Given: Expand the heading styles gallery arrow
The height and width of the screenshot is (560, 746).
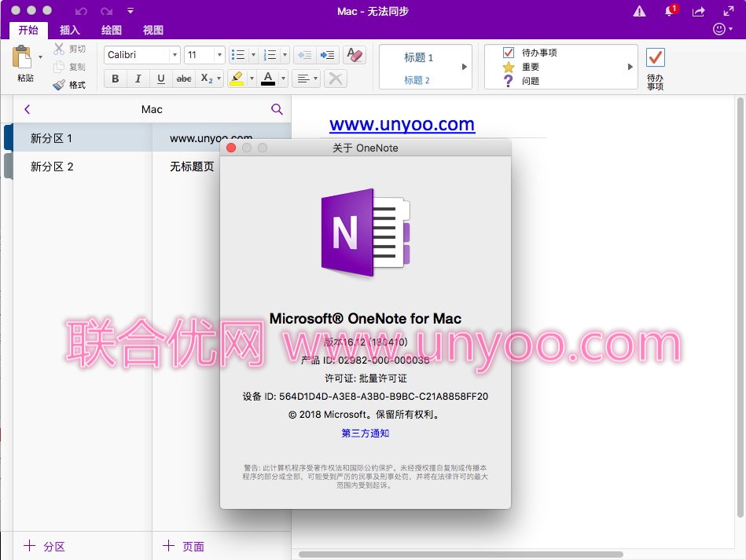Looking at the screenshot, I should click(465, 67).
